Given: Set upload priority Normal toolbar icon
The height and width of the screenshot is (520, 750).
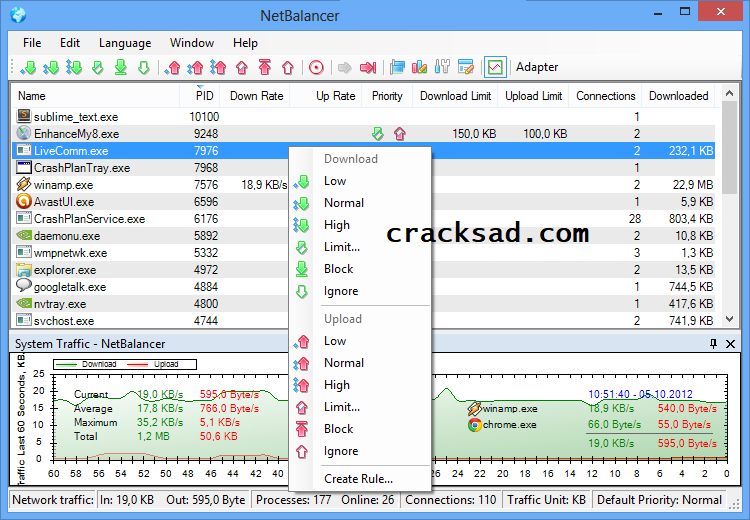Looking at the screenshot, I should [x=195, y=67].
